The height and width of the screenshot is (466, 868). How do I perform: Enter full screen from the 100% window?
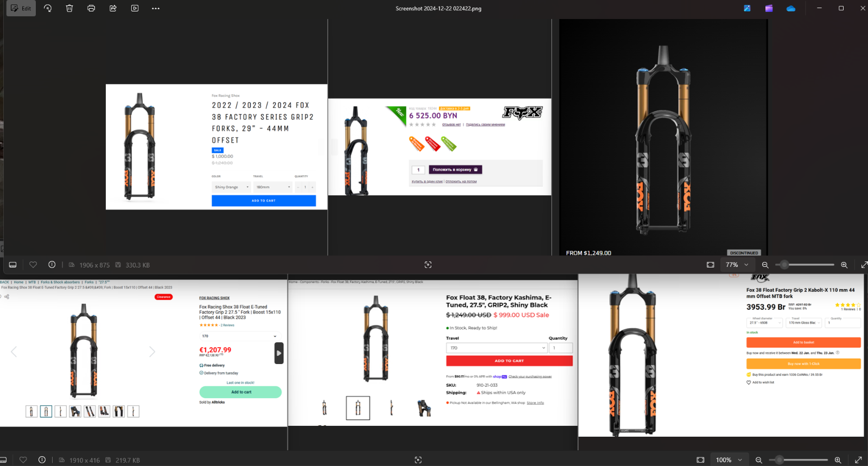point(858,460)
